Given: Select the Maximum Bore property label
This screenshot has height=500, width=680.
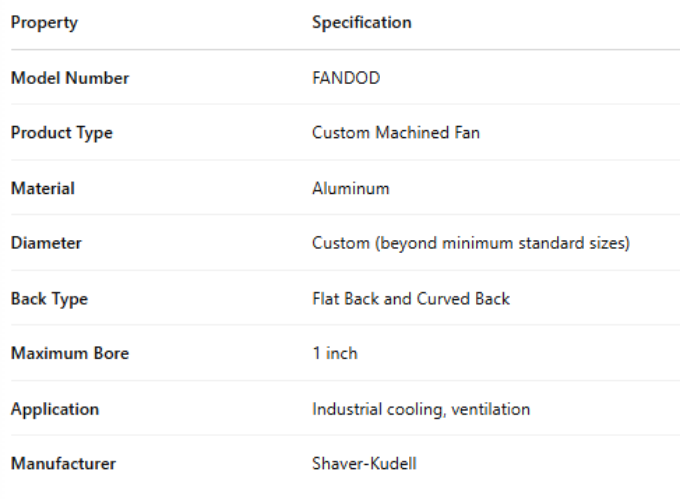Looking at the screenshot, I should click(70, 353).
